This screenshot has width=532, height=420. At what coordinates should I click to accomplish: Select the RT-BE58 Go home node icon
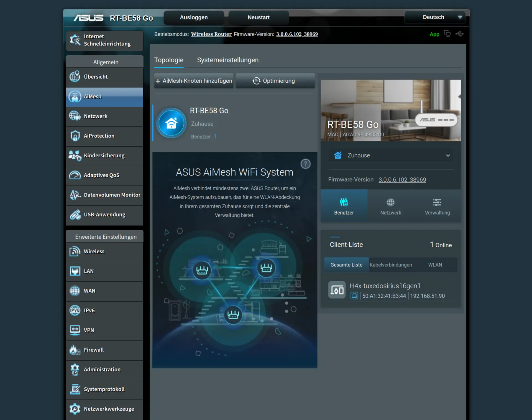[x=171, y=123]
